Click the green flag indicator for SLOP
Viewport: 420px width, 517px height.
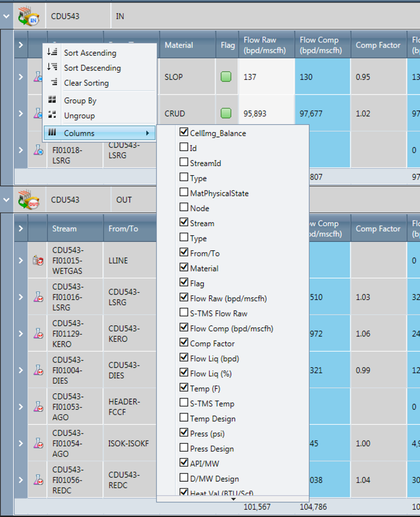[x=226, y=77]
